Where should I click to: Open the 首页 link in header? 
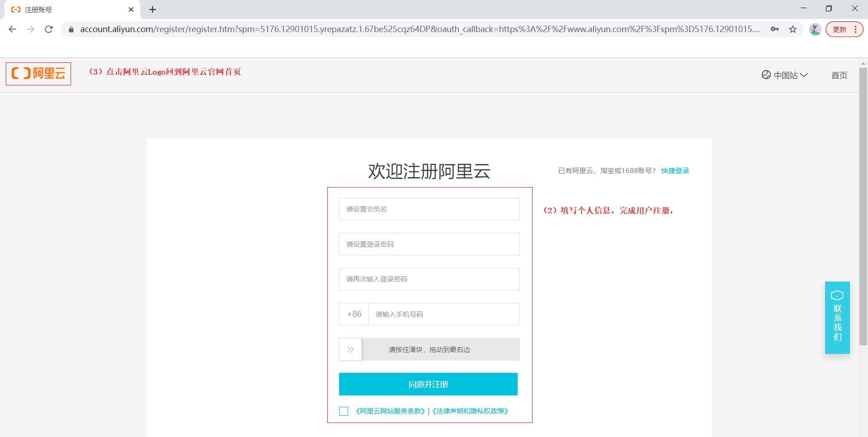[839, 75]
